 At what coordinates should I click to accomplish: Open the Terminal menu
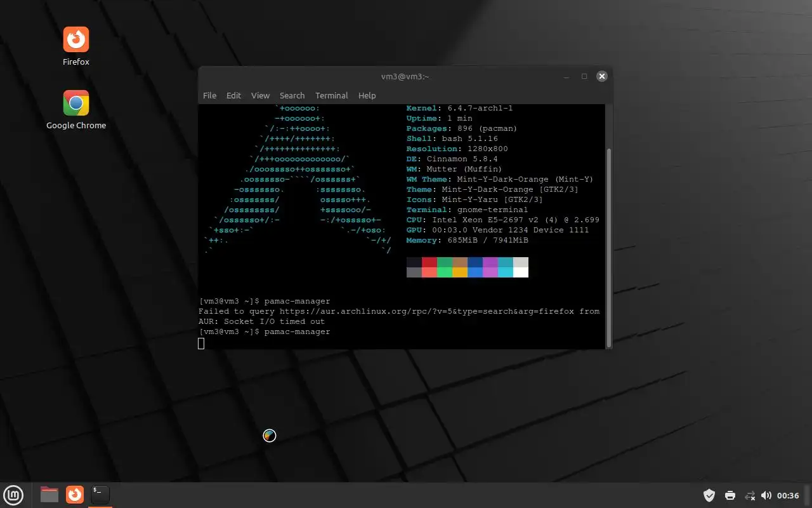point(331,95)
